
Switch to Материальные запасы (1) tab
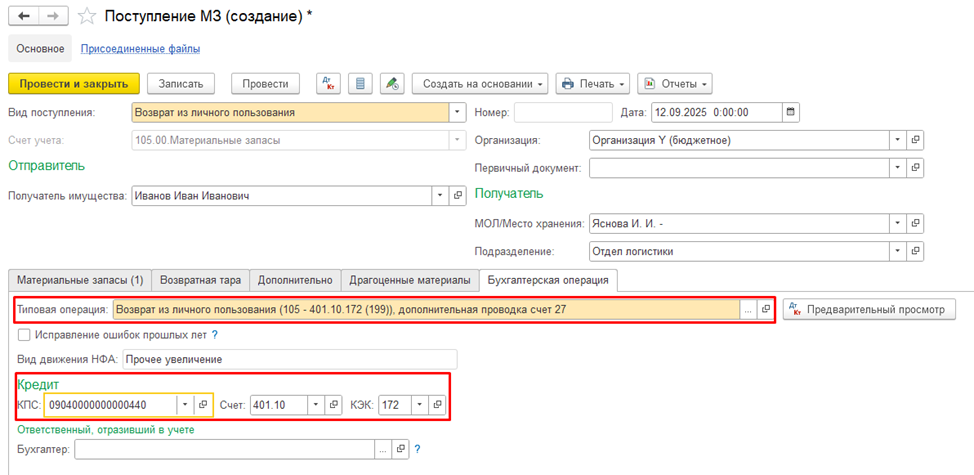(80, 280)
